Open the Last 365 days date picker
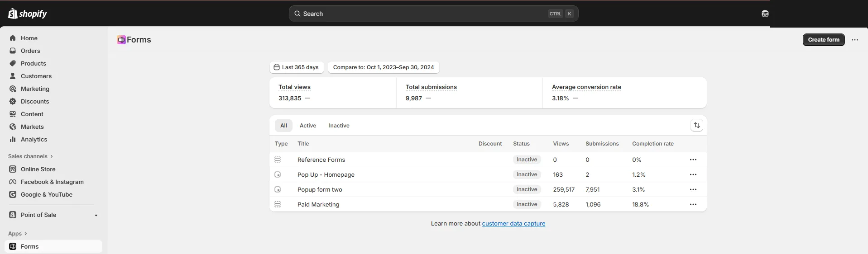 pyautogui.click(x=297, y=67)
